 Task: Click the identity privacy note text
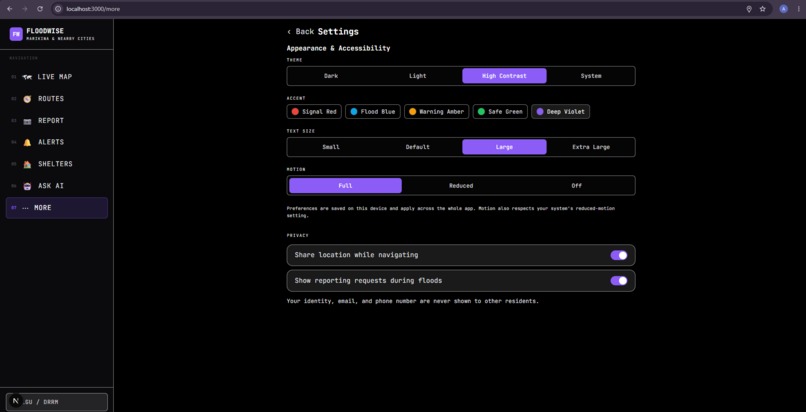413,301
